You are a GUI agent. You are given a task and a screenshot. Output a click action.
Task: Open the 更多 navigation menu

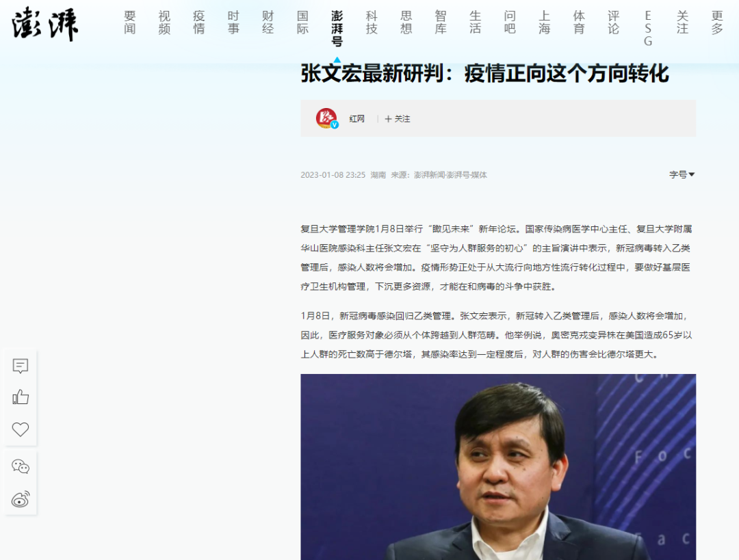pos(717,23)
